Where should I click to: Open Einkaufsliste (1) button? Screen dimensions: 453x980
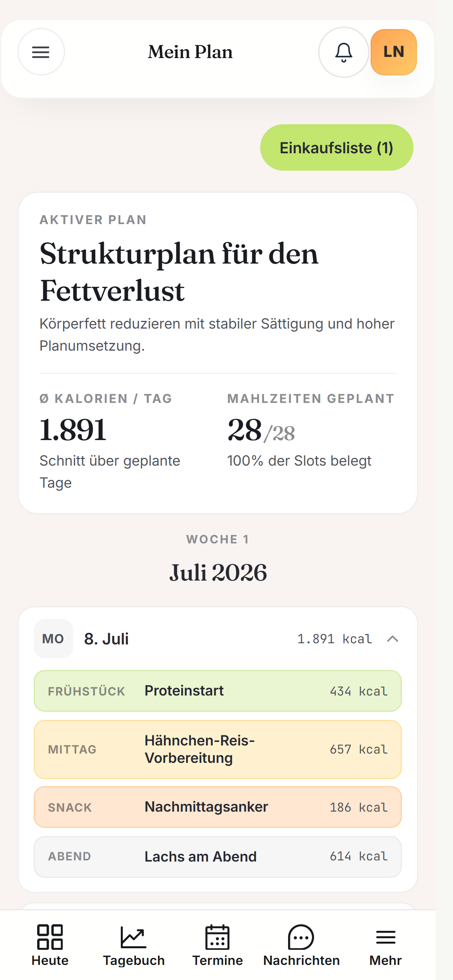click(336, 147)
